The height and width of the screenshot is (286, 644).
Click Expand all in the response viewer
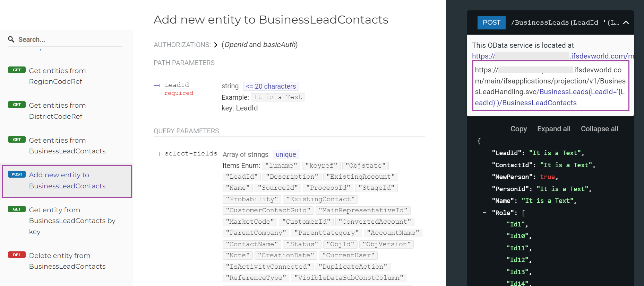[x=553, y=128]
